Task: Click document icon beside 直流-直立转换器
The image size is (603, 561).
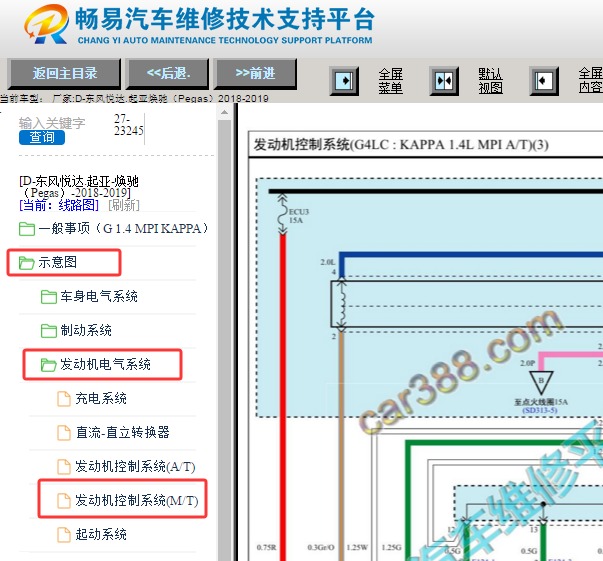Action: 64,433
